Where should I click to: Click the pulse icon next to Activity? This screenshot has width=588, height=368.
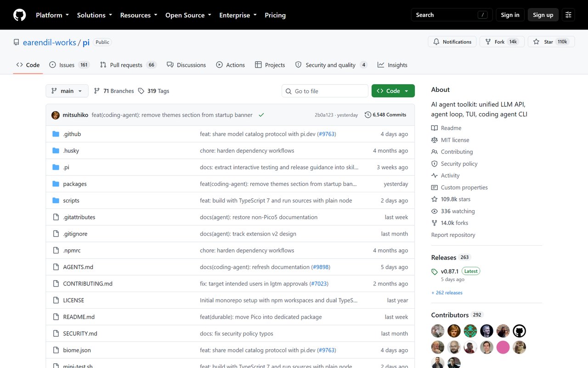coord(435,175)
